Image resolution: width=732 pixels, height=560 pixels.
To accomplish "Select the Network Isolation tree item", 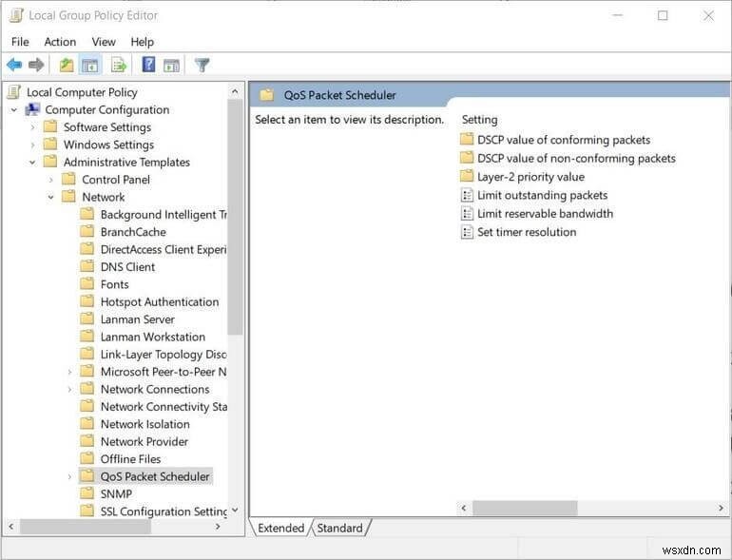I will (145, 424).
